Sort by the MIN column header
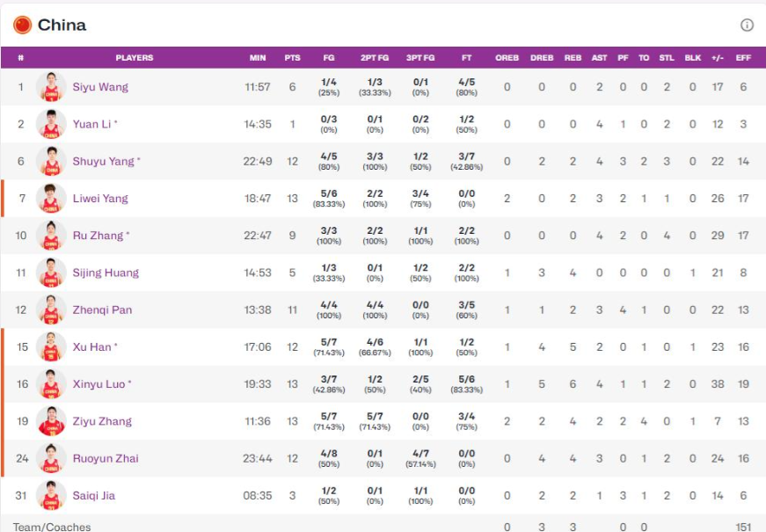Screen dimensions: 766x532 [257, 58]
